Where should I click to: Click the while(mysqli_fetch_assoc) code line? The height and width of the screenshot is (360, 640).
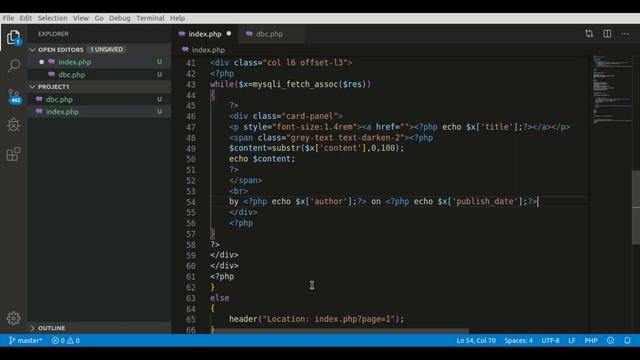(290, 84)
